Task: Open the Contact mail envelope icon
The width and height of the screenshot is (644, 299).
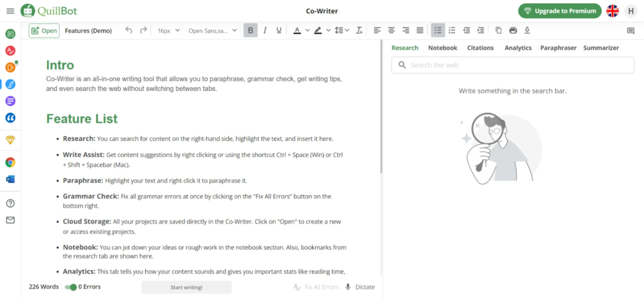Action: tap(10, 220)
